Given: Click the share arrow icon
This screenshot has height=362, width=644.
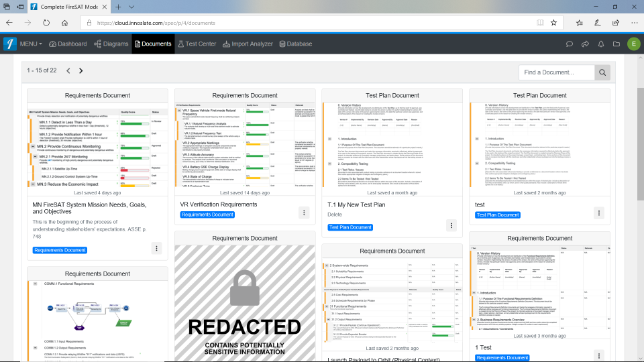Looking at the screenshot, I should (x=585, y=44).
